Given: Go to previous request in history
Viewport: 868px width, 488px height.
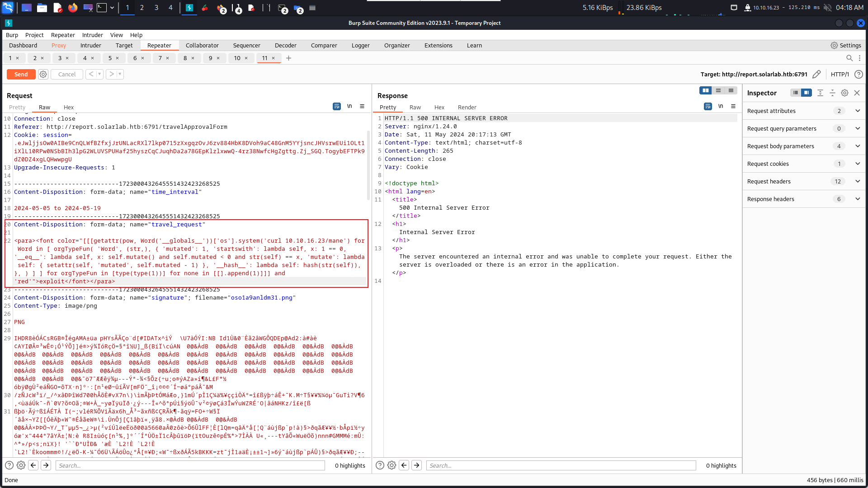Looking at the screenshot, I should [91, 74].
